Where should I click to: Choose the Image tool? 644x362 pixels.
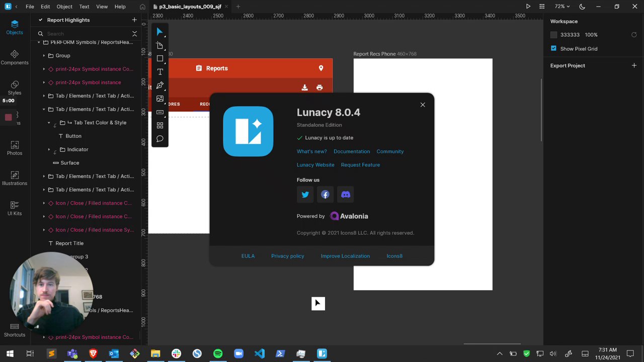pyautogui.click(x=159, y=99)
